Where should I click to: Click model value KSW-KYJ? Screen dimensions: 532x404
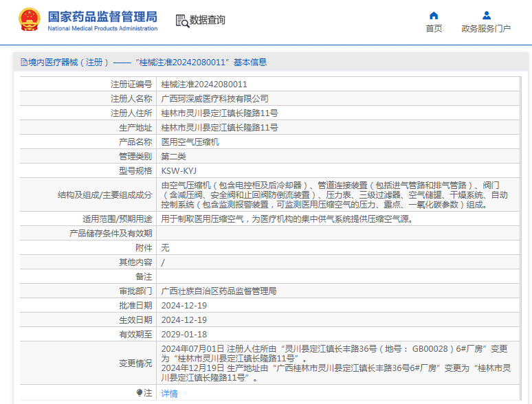pyautogui.click(x=179, y=170)
